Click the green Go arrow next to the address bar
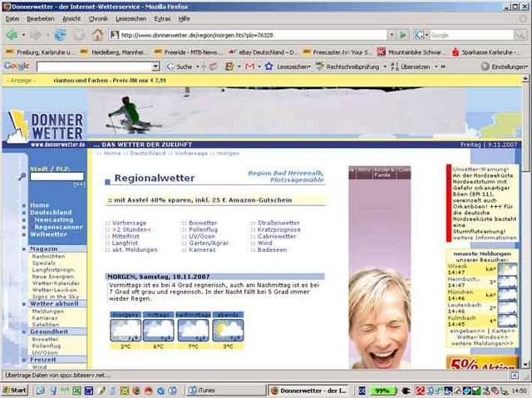532x398 pixels. tap(403, 35)
